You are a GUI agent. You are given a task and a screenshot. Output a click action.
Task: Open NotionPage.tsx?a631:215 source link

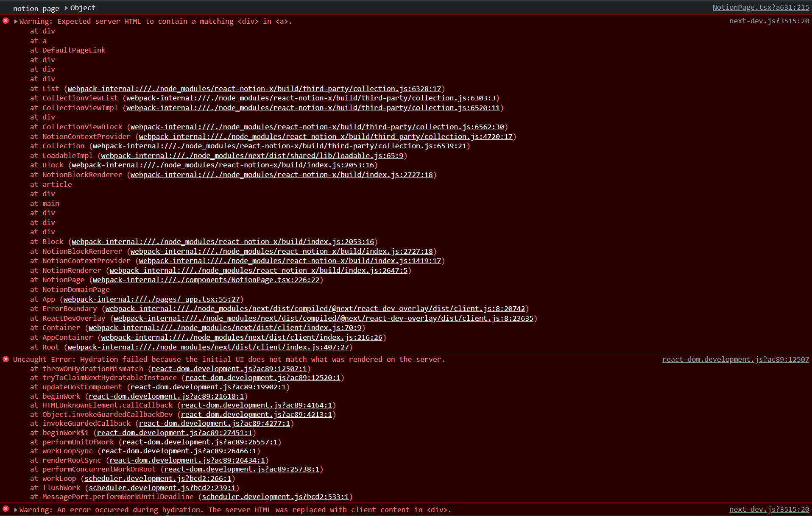click(761, 8)
